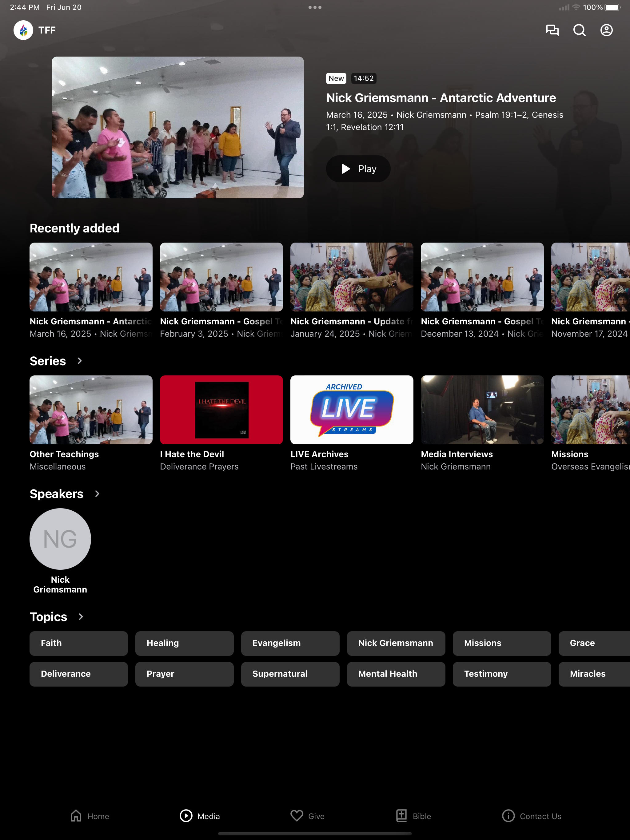This screenshot has width=630, height=840.
Task: Open the LIVE Archives series
Action: [352, 410]
